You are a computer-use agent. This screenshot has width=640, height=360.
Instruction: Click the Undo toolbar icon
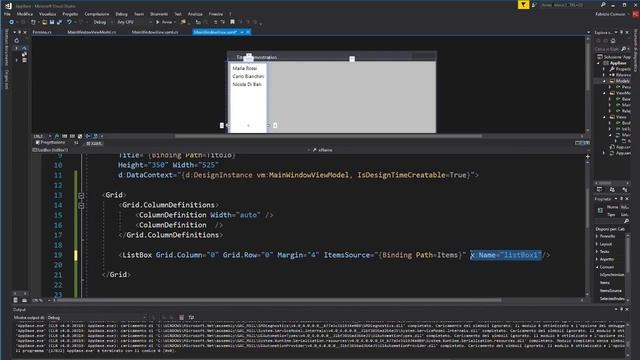[x=69, y=22]
